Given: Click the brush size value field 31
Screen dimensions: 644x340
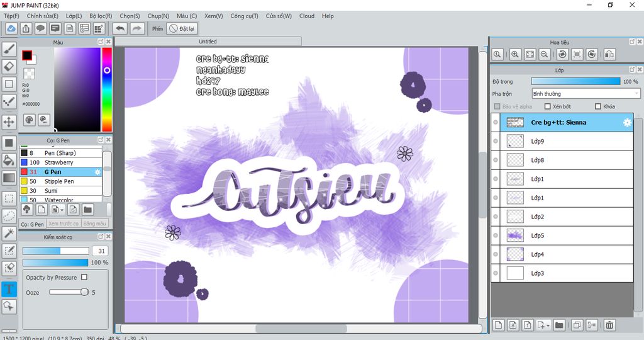Looking at the screenshot, I should [x=101, y=251].
